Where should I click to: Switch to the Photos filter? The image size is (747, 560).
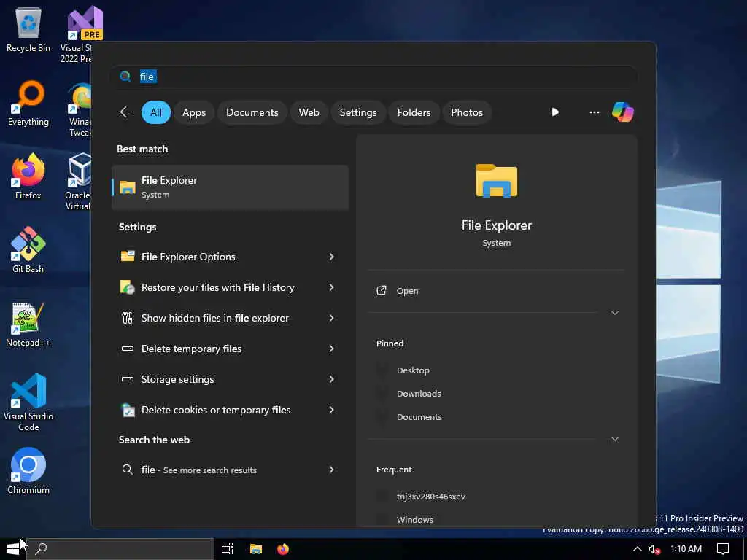pyautogui.click(x=467, y=112)
